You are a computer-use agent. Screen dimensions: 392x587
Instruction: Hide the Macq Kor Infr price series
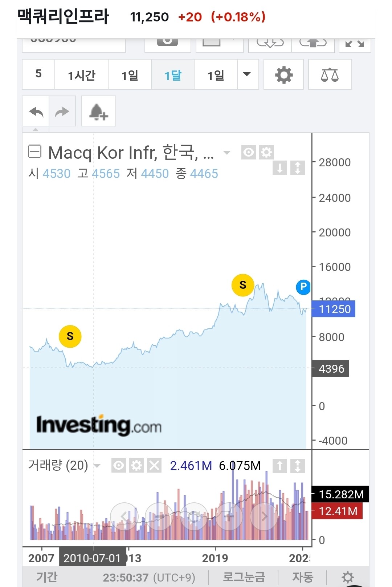click(x=249, y=152)
